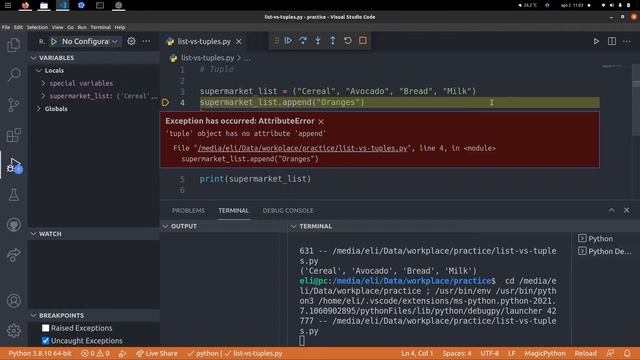
Task: Click Python 3.8.10 64-bit interpreter selector
Action: 40,353
